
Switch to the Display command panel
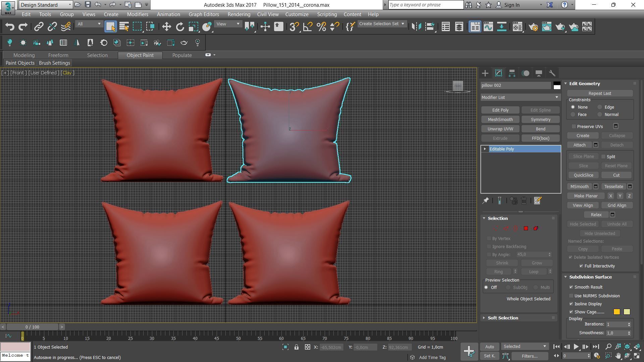tap(539, 73)
